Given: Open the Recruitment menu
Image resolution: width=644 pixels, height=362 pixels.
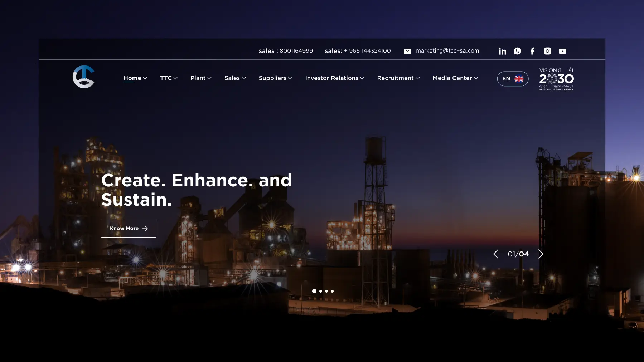Looking at the screenshot, I should [x=398, y=78].
